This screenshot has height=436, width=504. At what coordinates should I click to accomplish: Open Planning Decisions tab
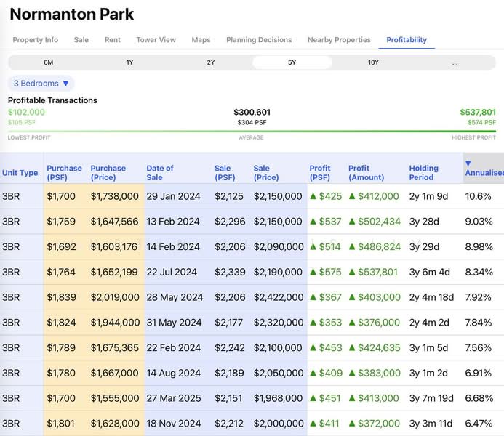pyautogui.click(x=259, y=40)
